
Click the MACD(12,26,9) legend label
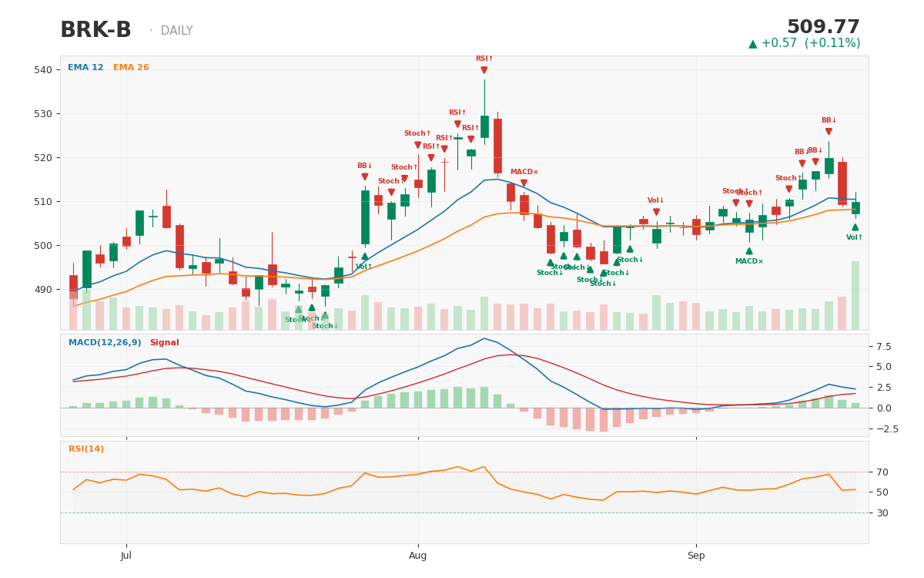point(105,343)
